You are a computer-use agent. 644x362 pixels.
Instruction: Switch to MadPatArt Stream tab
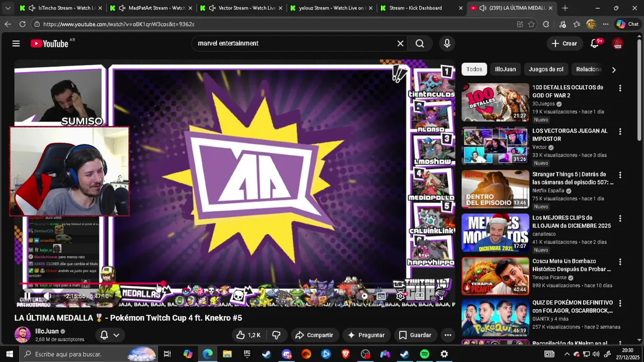coord(151,8)
